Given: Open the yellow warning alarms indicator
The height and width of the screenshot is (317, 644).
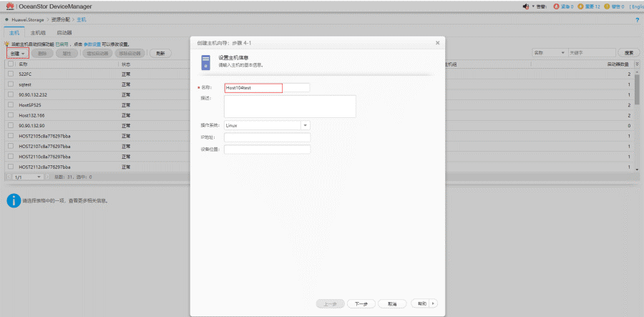Looking at the screenshot, I should pyautogui.click(x=607, y=6).
